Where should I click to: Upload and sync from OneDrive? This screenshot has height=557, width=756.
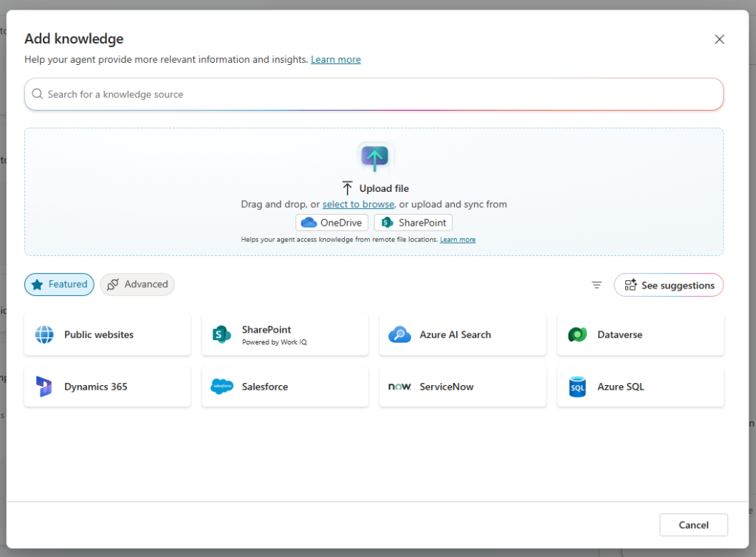click(331, 223)
